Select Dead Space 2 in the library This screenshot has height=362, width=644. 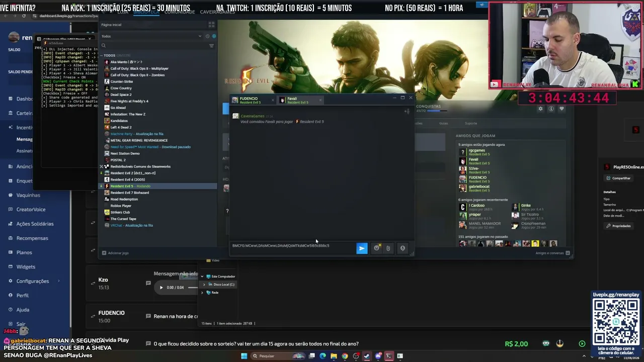pos(121,95)
